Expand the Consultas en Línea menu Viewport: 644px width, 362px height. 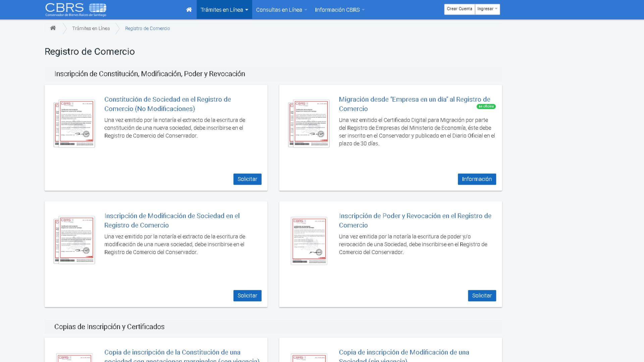click(x=281, y=10)
